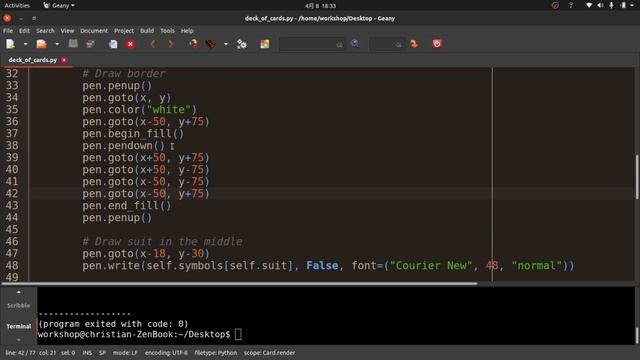Click the clock in the top bar
The image size is (640, 360).
click(320, 6)
